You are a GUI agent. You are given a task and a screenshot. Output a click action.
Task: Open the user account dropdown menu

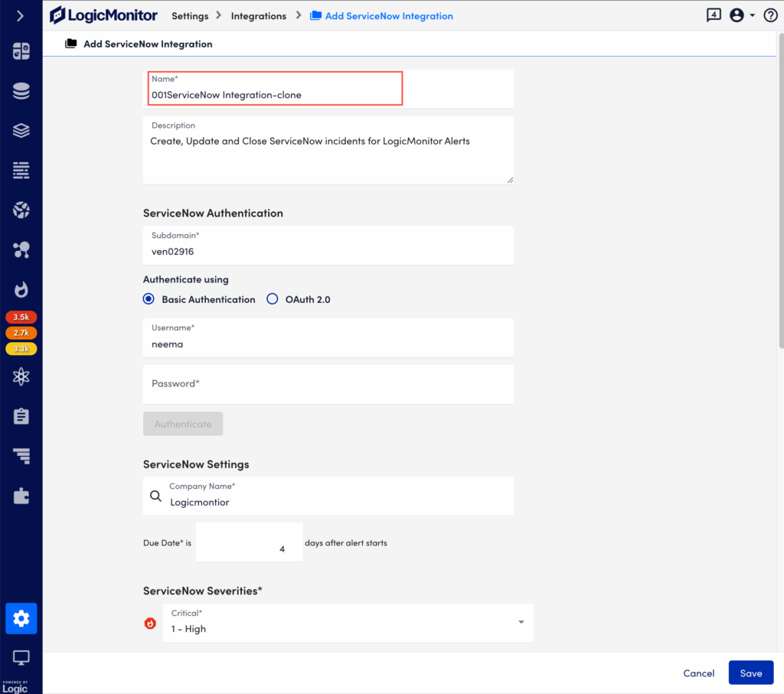coord(741,15)
